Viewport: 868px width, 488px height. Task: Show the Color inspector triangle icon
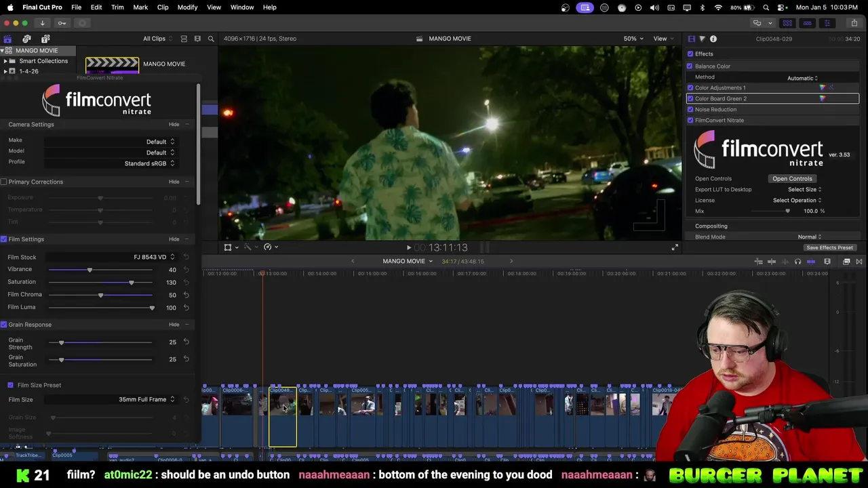(x=702, y=39)
